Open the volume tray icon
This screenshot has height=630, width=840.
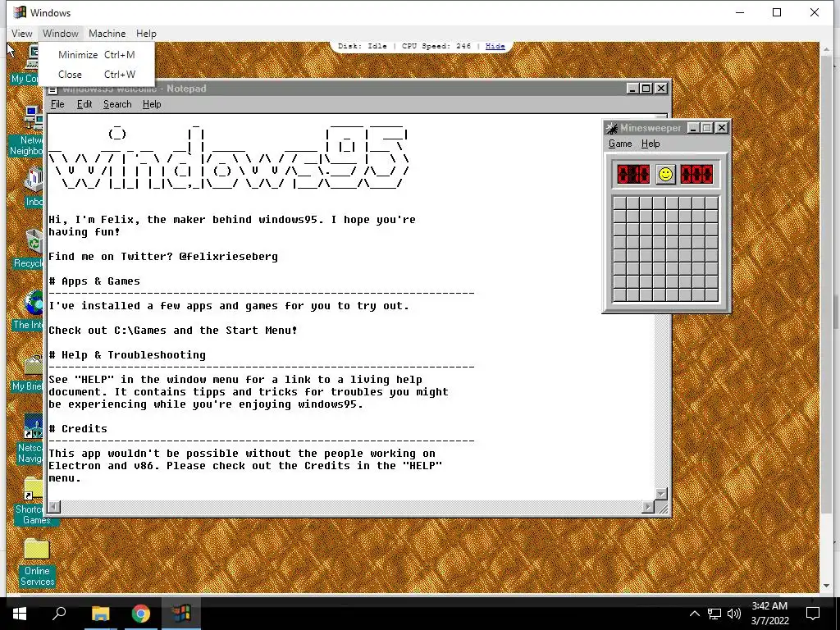[734, 614]
